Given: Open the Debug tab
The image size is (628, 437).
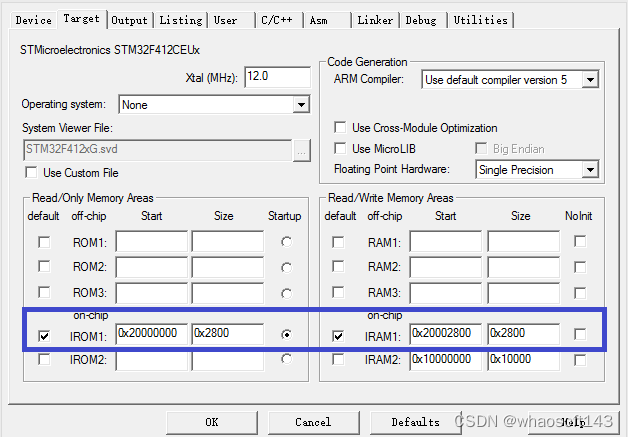Looking at the screenshot, I should tap(423, 20).
